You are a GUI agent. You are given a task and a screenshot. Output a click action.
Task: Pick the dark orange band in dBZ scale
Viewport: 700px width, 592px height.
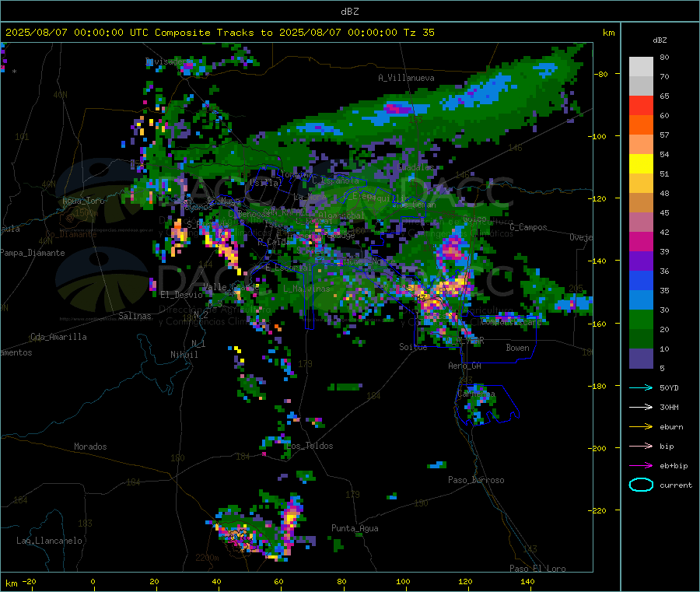tap(641, 125)
